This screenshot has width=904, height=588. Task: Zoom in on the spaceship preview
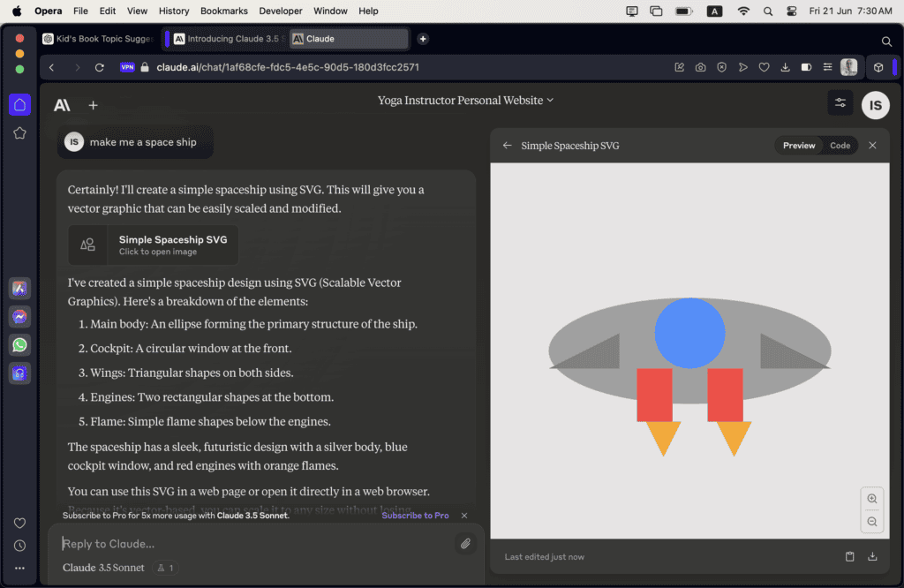(x=872, y=499)
